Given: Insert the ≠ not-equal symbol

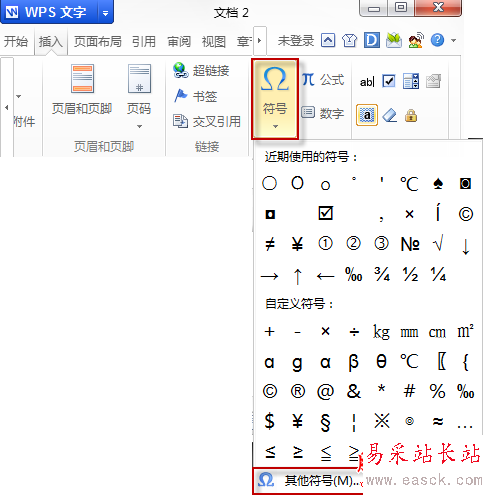Looking at the screenshot, I should (x=270, y=244).
